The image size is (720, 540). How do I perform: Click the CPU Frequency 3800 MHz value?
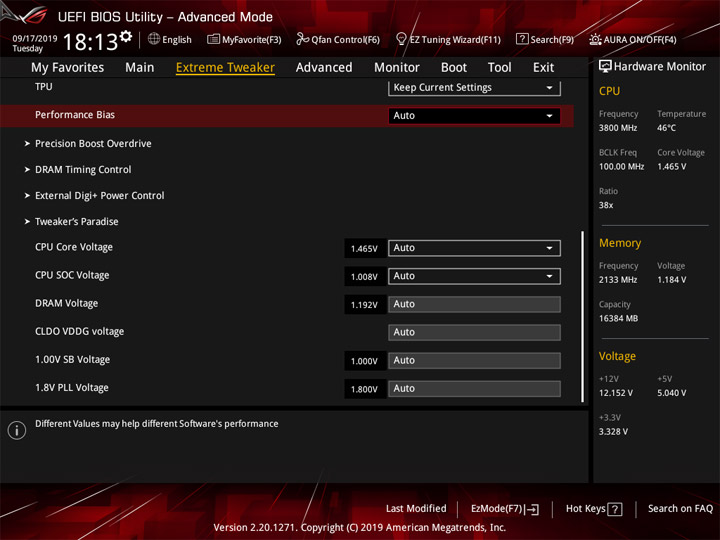(x=618, y=128)
